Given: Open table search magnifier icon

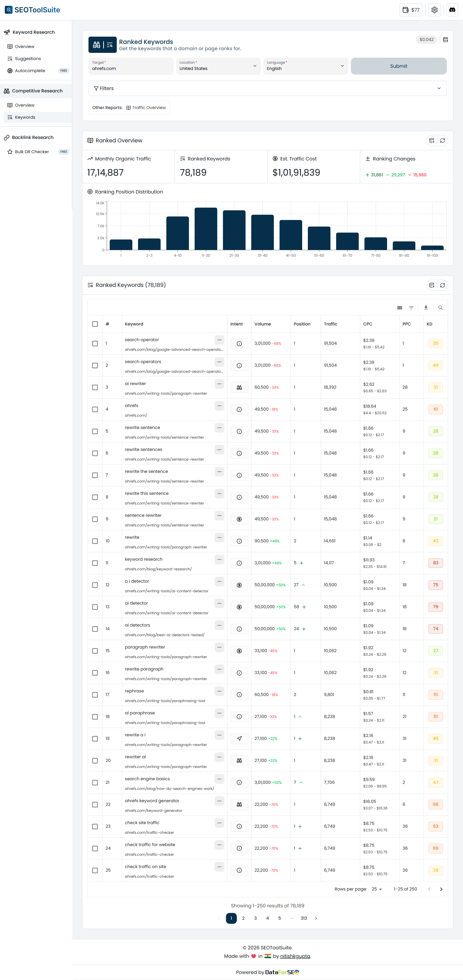Looking at the screenshot, I should (x=440, y=308).
